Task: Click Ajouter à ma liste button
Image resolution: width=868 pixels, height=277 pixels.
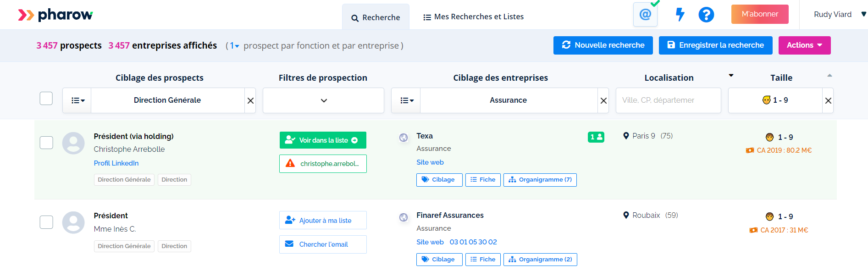Action: [x=323, y=220]
